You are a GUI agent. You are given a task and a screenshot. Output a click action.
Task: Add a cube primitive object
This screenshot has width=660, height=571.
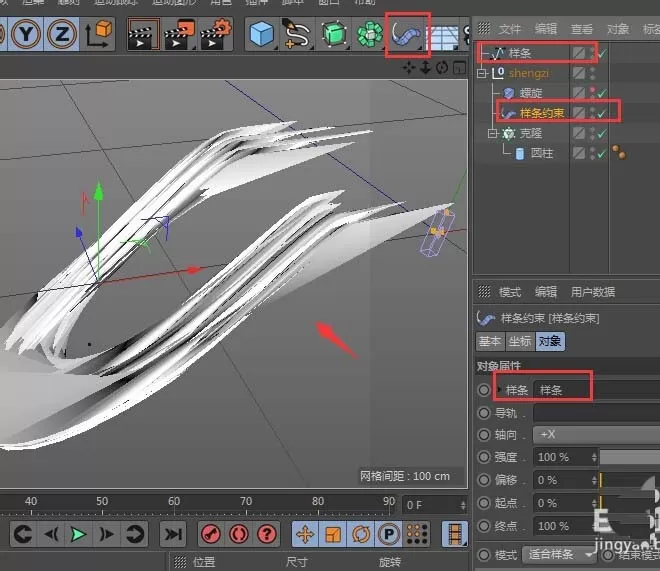click(x=261, y=34)
